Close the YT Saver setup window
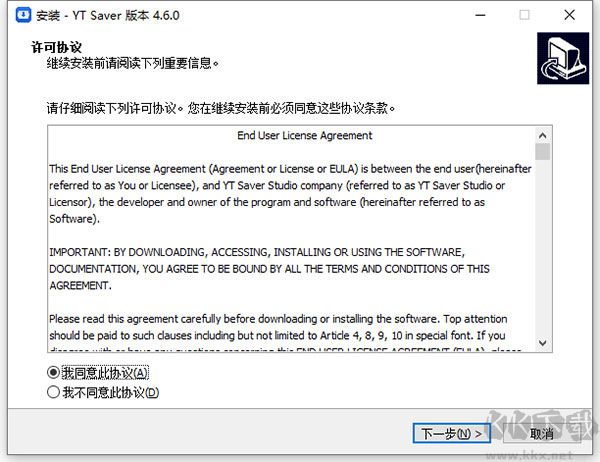This screenshot has width=600, height=462. point(569,15)
